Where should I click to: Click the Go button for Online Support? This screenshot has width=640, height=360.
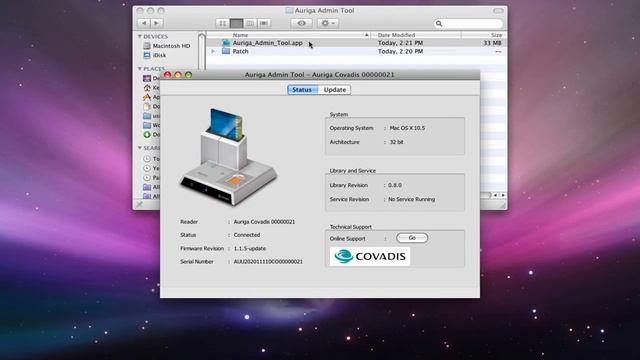412,238
